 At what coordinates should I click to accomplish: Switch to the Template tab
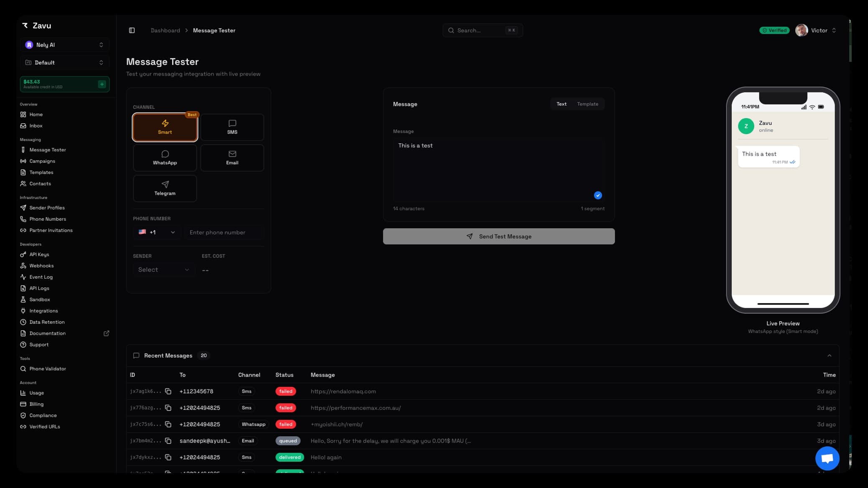pos(587,104)
